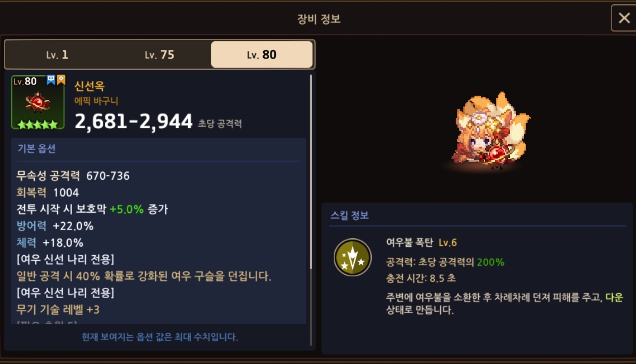The height and width of the screenshot is (364, 636).
Task: Select the 방어력 +22.0% option line
Action: pyautogui.click(x=55, y=226)
